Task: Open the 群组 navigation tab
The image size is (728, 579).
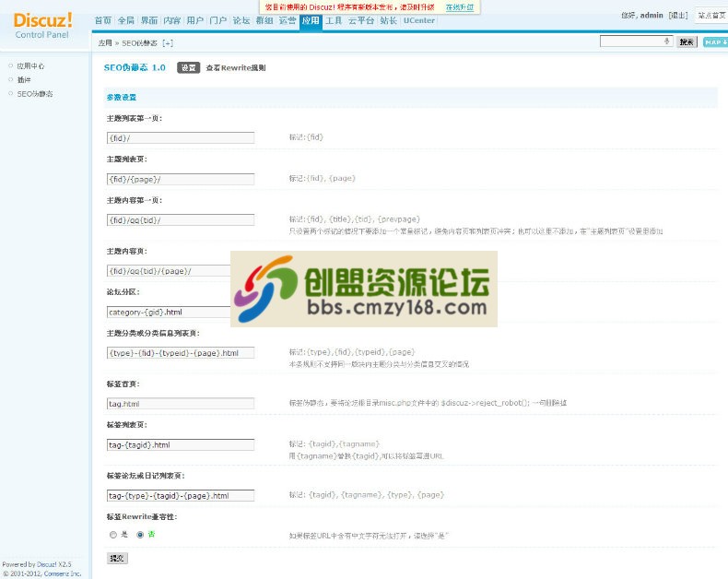Action: coord(264,20)
